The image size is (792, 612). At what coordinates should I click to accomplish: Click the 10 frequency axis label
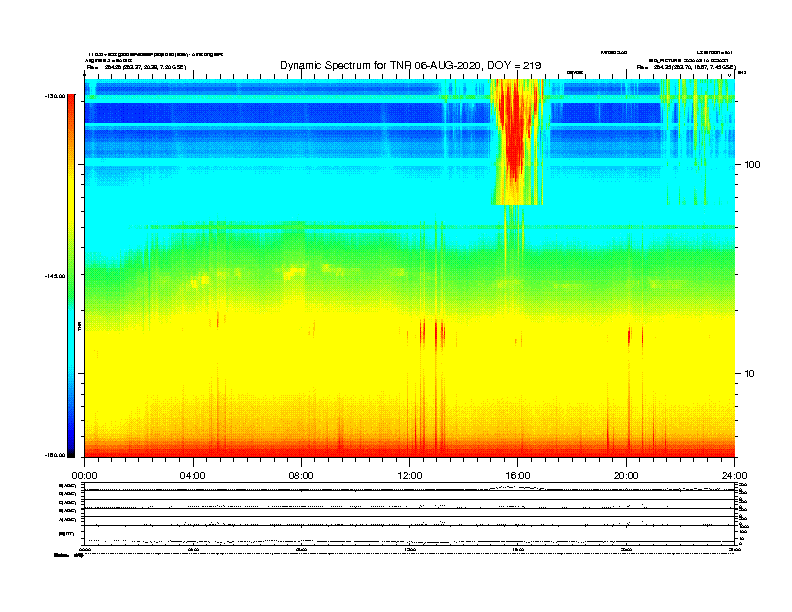(749, 374)
